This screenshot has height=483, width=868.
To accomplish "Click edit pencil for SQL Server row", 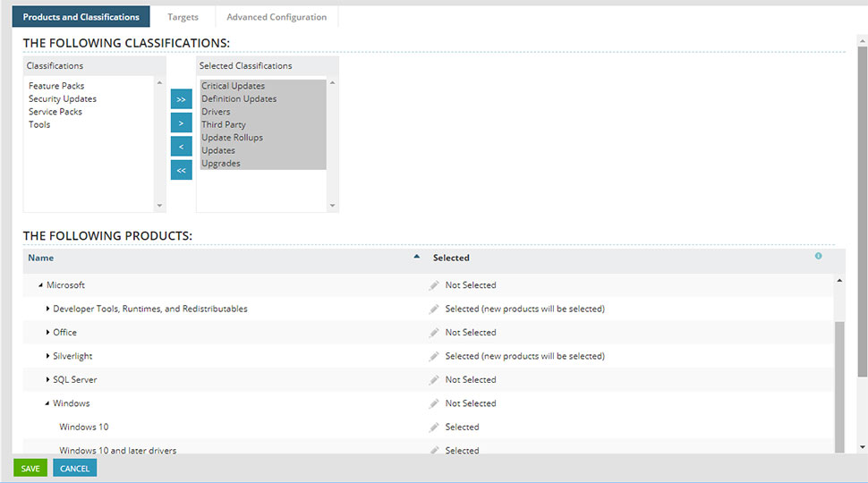I will [x=434, y=379].
